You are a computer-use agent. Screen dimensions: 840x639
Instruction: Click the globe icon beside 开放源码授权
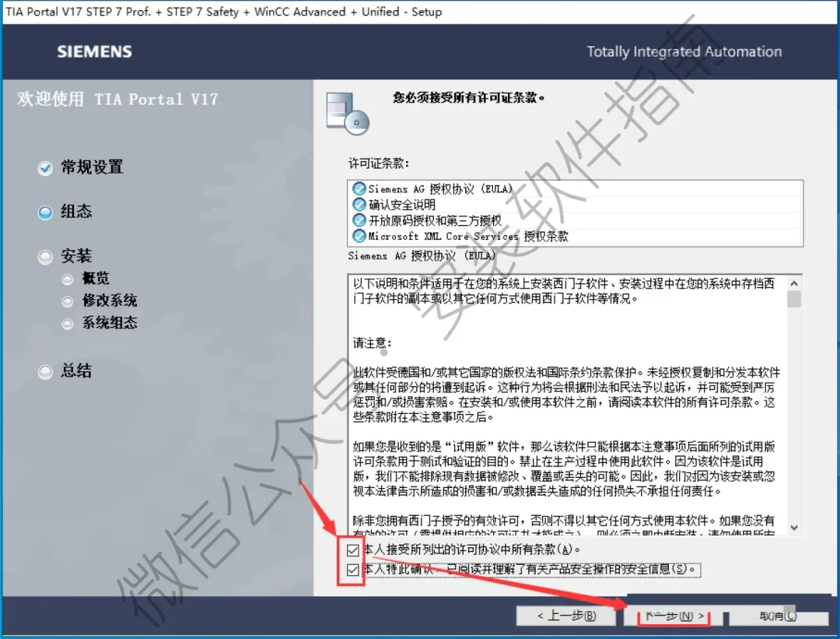click(x=359, y=220)
